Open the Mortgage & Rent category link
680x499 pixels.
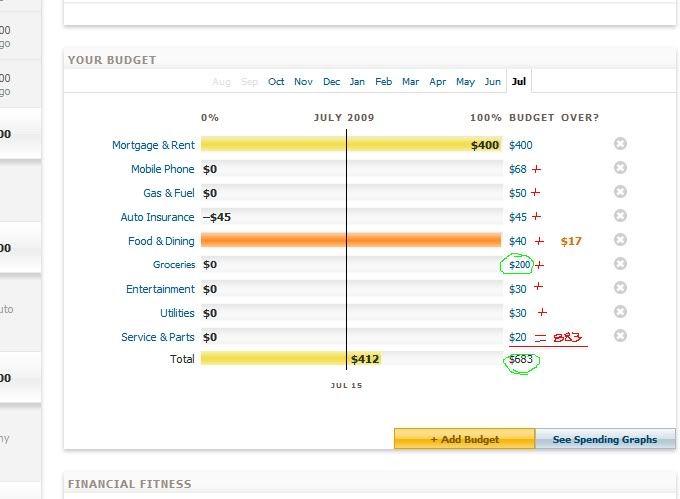coord(153,145)
